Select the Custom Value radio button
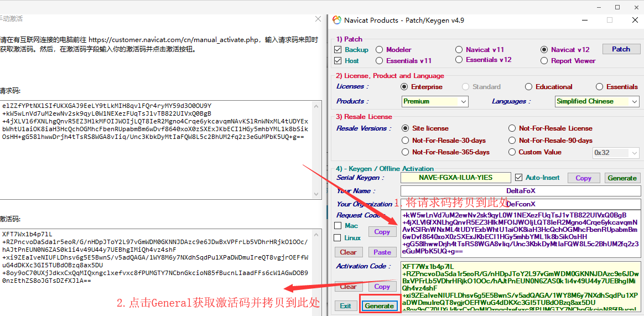This screenshot has width=644, height=316. tap(512, 152)
